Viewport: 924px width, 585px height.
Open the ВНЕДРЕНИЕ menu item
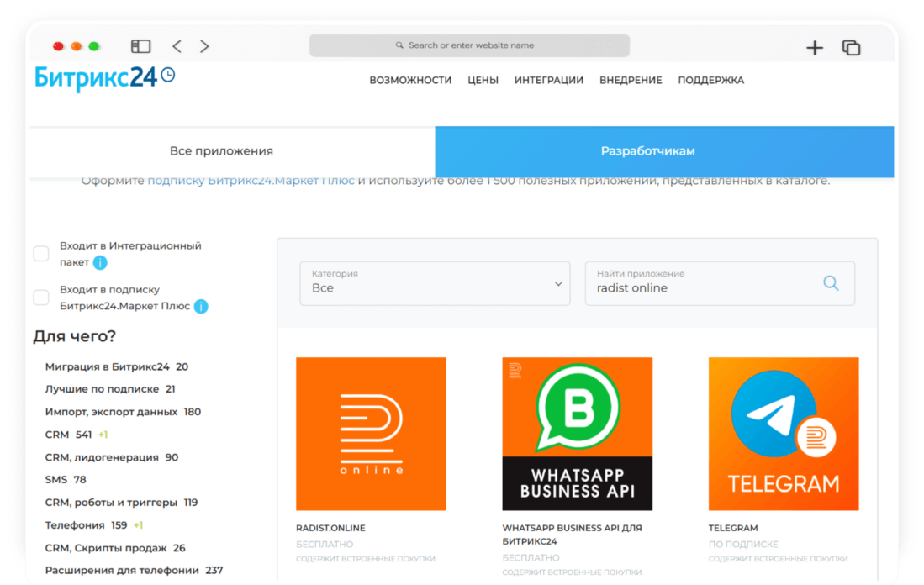(x=631, y=80)
